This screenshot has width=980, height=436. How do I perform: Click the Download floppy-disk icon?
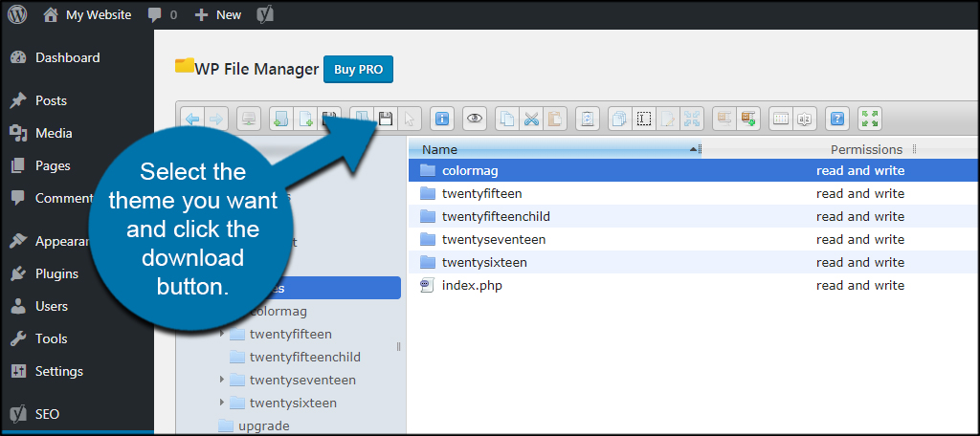(x=386, y=118)
